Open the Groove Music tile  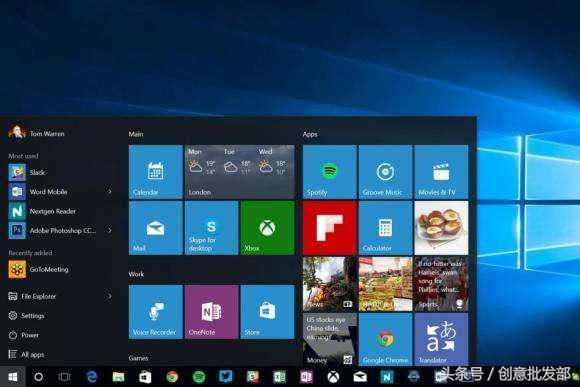[x=385, y=172]
